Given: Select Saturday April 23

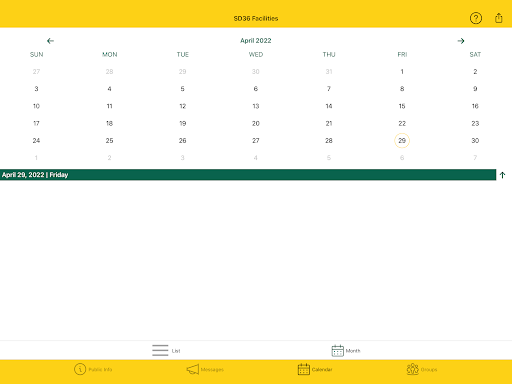Looking at the screenshot, I should (x=475, y=123).
